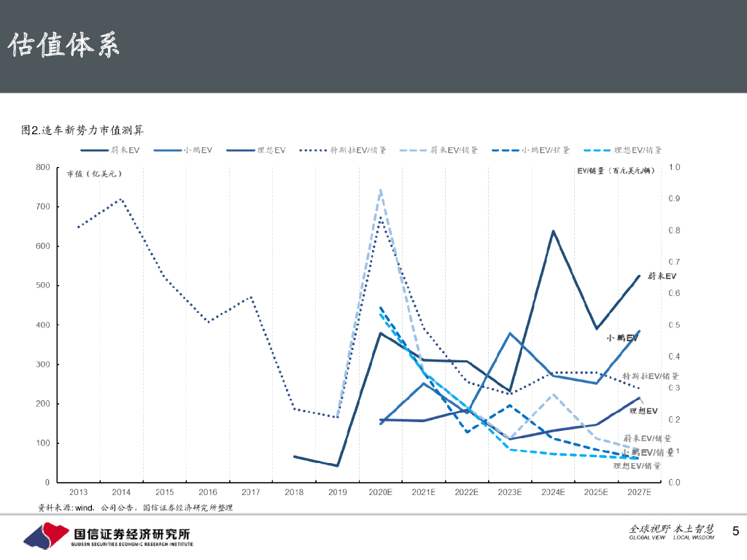
Task: Click the 蔚来EV legend entry
Action: pos(110,150)
